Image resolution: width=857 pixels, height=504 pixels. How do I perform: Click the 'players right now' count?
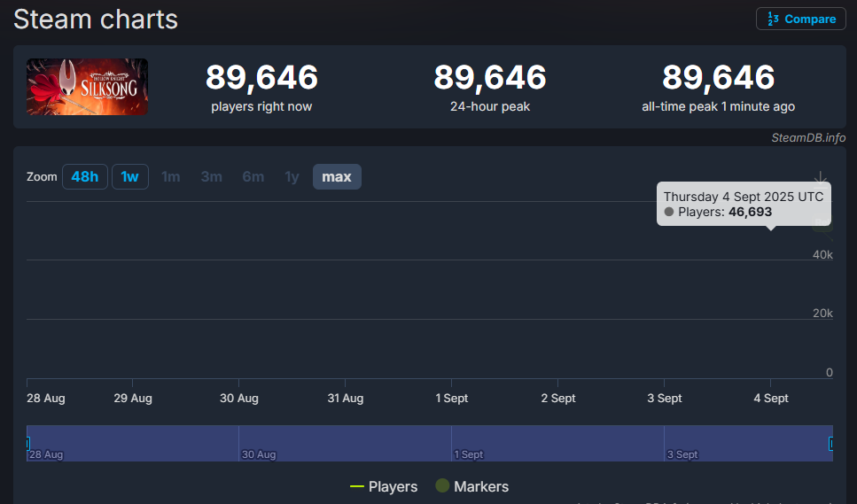261,77
